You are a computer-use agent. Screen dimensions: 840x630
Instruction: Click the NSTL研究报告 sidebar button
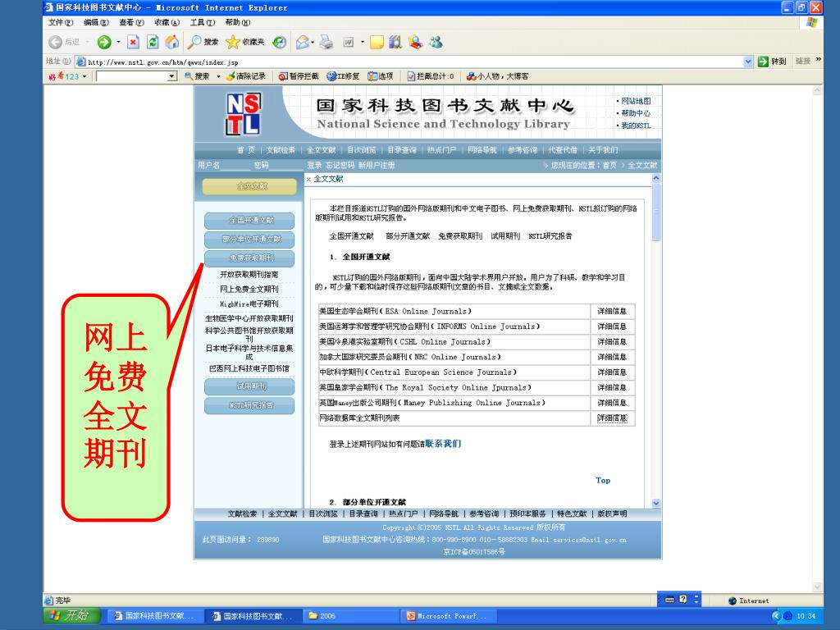point(249,405)
